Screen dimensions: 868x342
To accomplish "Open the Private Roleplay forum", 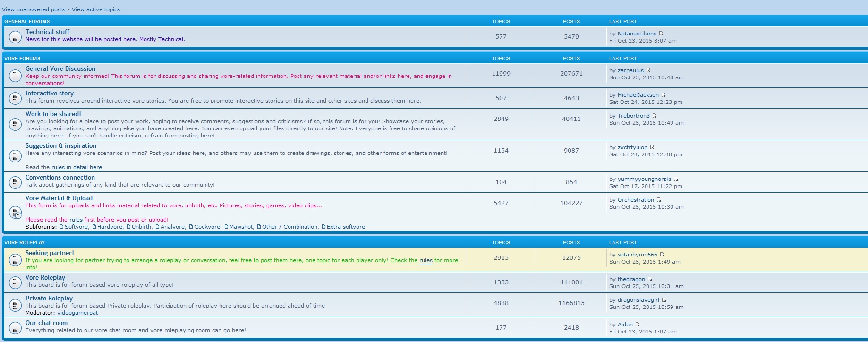I will [x=49, y=298].
